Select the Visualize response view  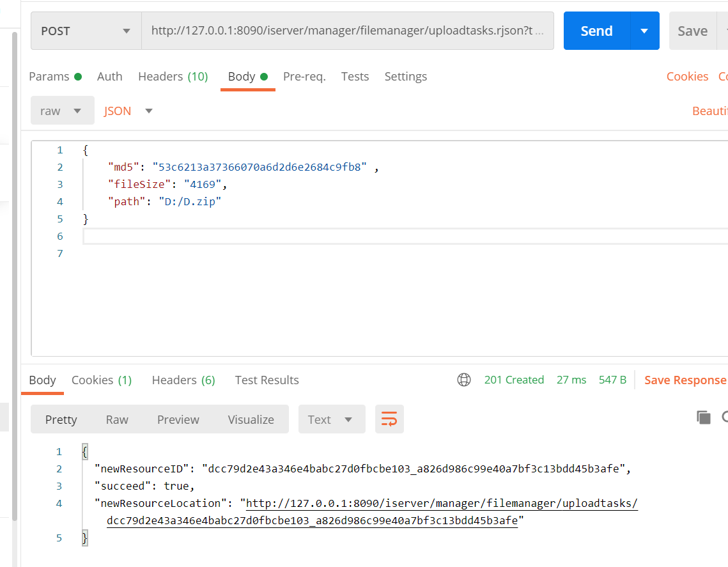point(251,419)
